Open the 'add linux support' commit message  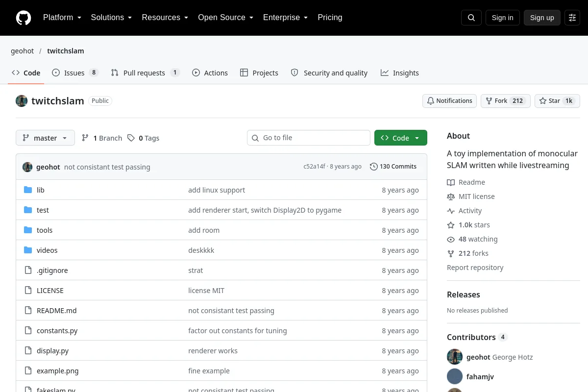pos(217,190)
